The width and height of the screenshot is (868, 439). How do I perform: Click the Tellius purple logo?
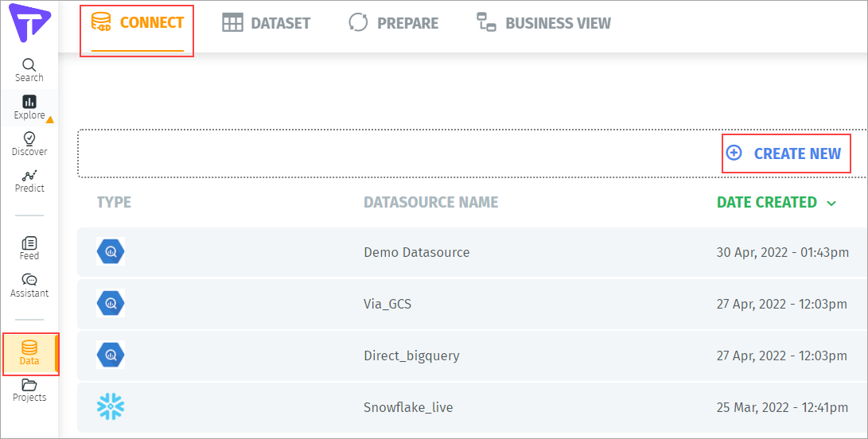(30, 22)
